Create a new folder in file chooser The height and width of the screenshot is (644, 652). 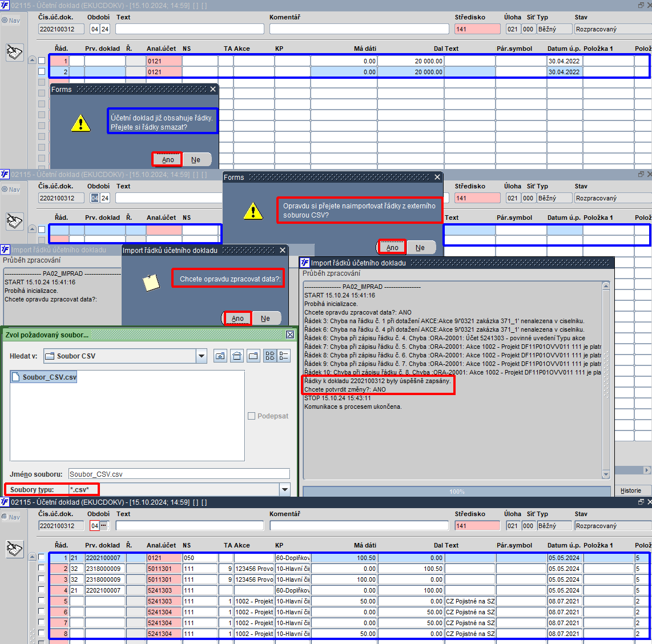253,356
